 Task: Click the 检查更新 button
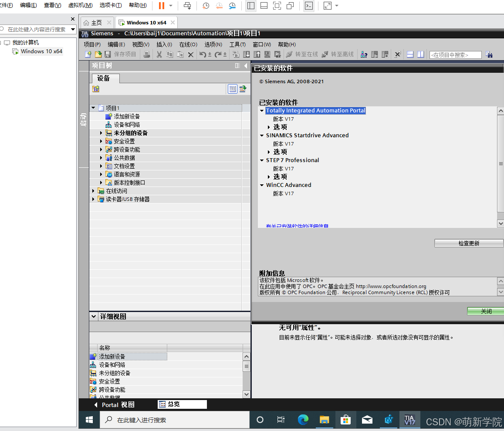(469, 243)
